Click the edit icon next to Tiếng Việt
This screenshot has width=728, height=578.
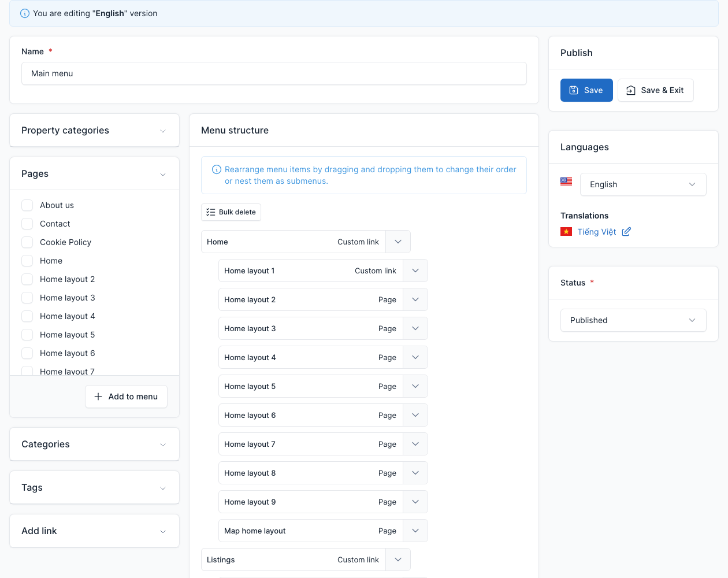[x=626, y=232]
